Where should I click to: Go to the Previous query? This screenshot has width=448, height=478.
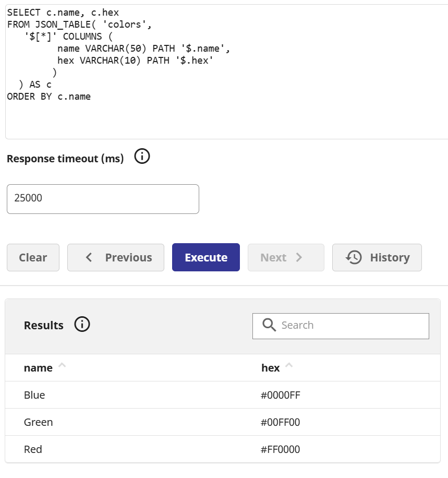click(115, 257)
